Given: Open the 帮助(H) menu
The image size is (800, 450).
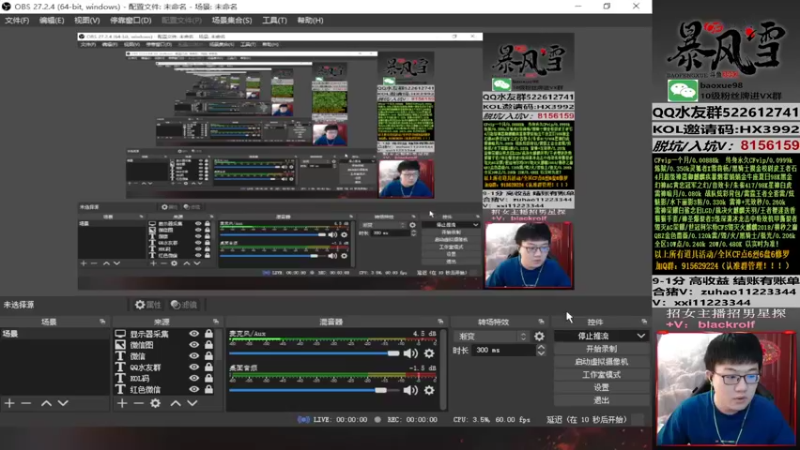Looking at the screenshot, I should point(310,20).
